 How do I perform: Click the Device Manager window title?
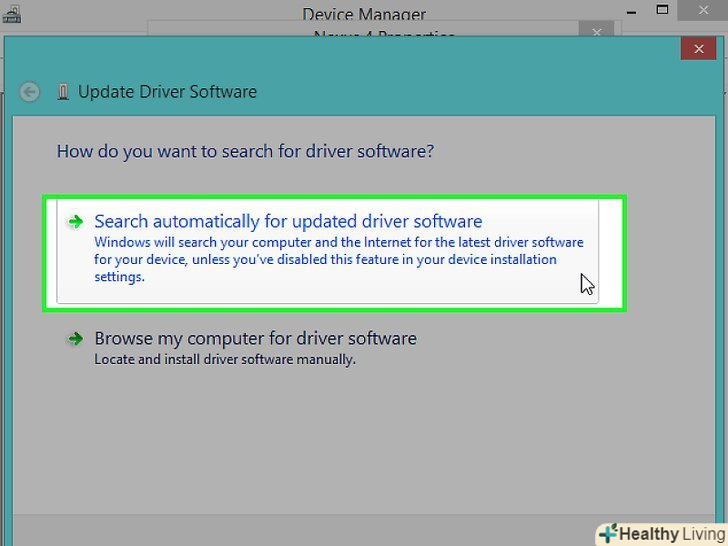tap(364, 14)
